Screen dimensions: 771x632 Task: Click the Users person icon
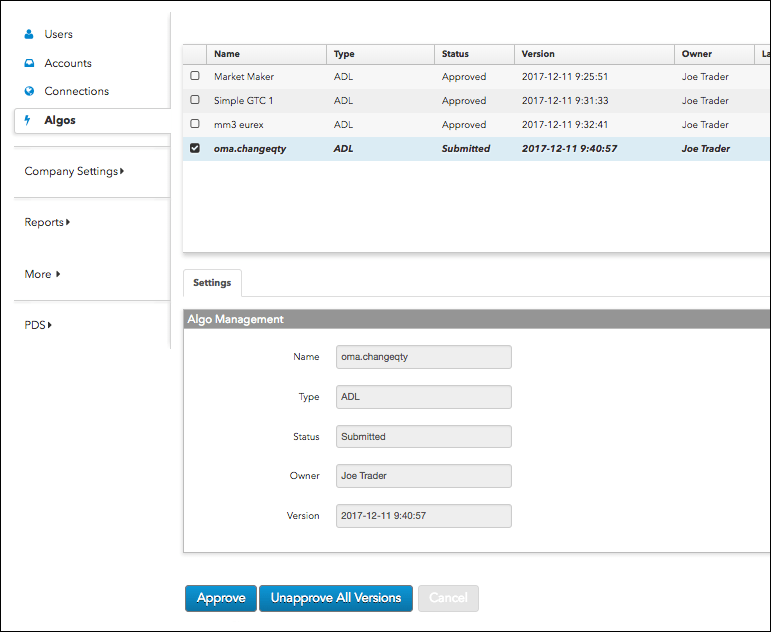click(29, 34)
